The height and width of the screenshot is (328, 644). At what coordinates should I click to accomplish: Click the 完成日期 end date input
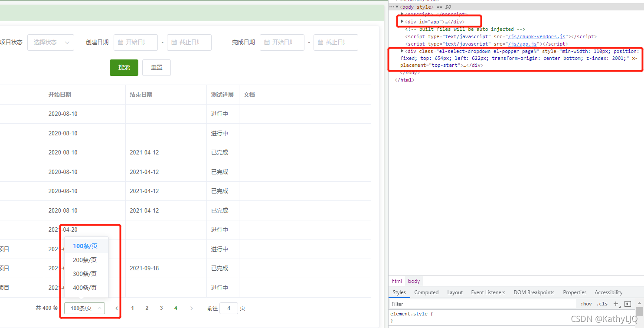336,43
